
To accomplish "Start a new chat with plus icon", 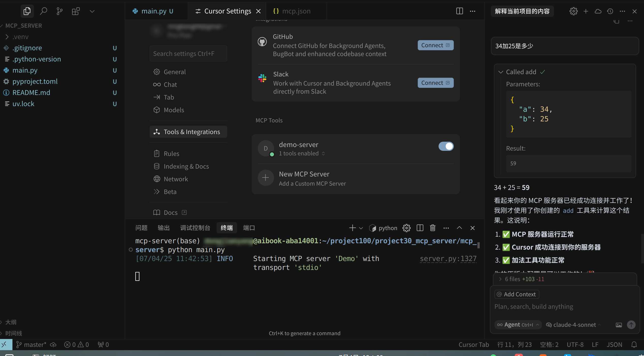I will [586, 11].
